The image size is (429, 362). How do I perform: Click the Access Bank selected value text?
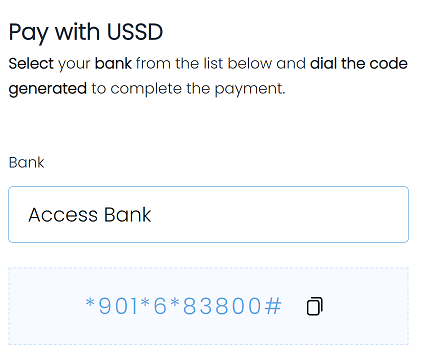pos(90,215)
